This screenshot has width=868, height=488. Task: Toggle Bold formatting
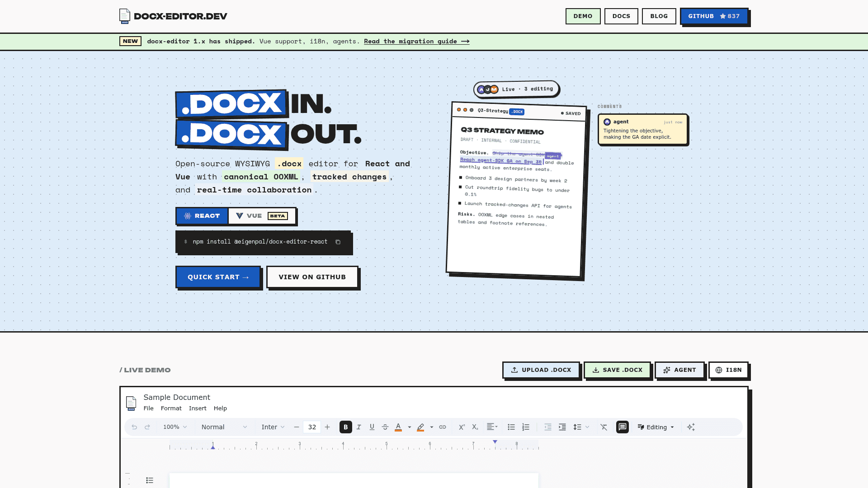click(x=346, y=427)
